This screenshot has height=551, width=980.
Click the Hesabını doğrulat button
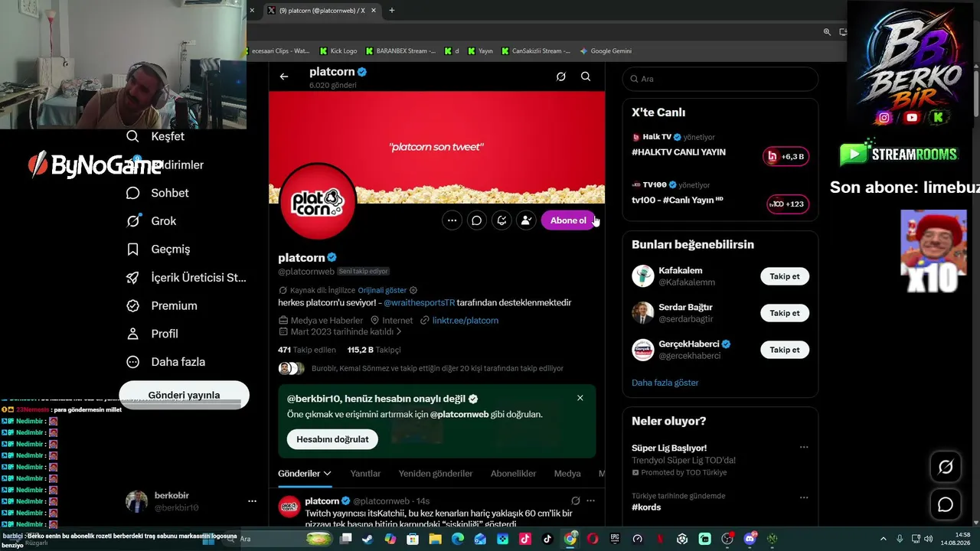[x=332, y=439]
